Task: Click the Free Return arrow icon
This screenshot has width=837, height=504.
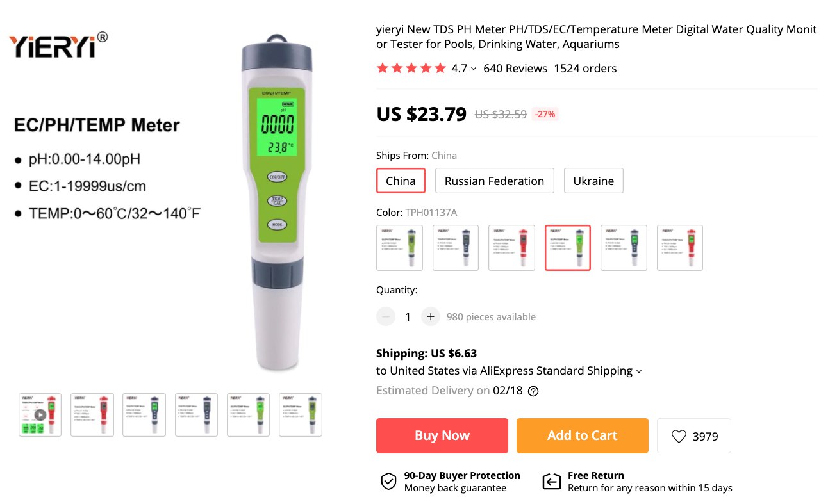Action: [552, 482]
